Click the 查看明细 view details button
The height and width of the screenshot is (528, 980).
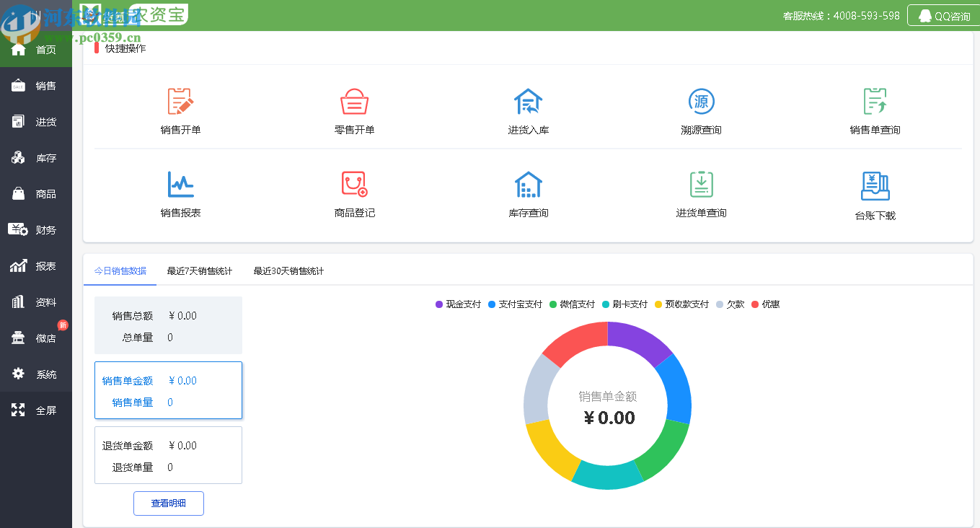[169, 503]
